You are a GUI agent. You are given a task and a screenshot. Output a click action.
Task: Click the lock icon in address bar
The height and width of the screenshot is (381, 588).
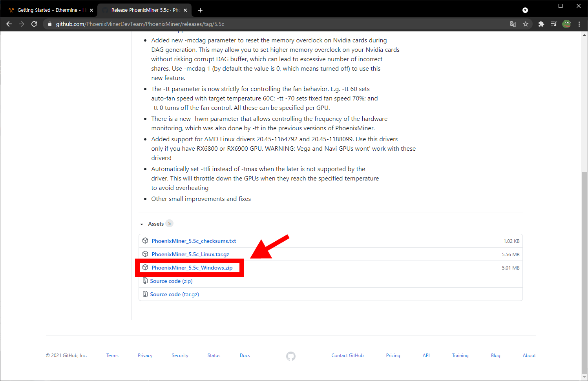(50, 24)
